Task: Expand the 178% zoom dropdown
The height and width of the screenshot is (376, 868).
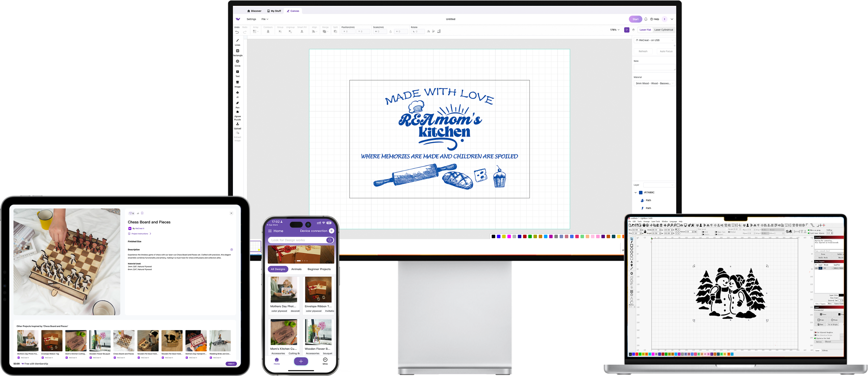Action: 615,30
